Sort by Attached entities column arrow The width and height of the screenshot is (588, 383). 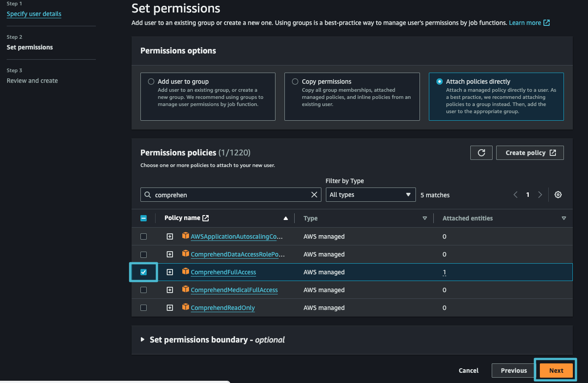click(x=563, y=218)
